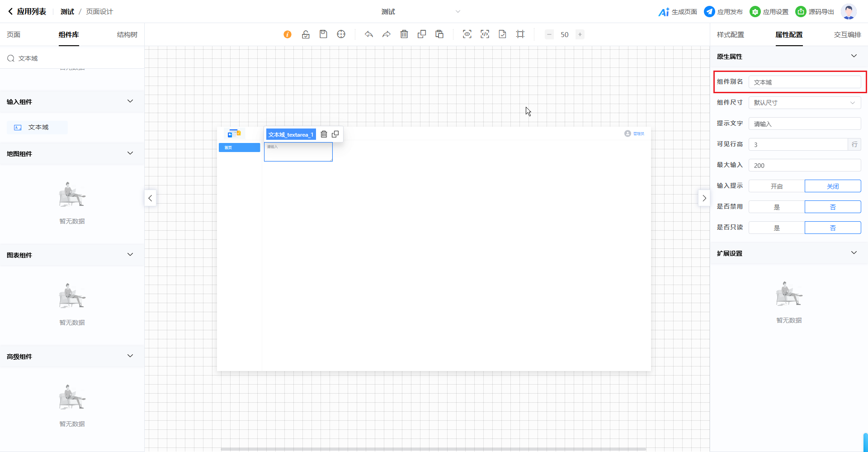Collapse the 输入组件 section
The height and width of the screenshot is (452, 868).
tap(130, 101)
